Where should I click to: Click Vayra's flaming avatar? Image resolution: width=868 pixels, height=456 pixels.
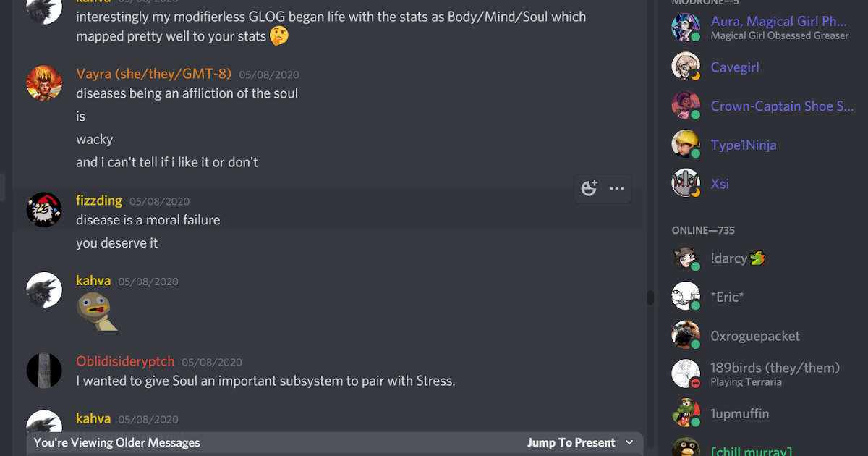click(44, 83)
